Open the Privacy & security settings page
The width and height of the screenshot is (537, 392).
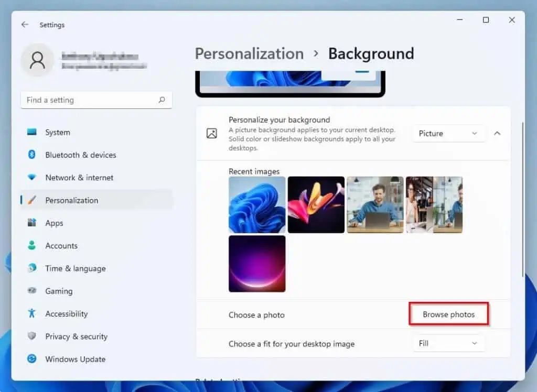(x=76, y=336)
